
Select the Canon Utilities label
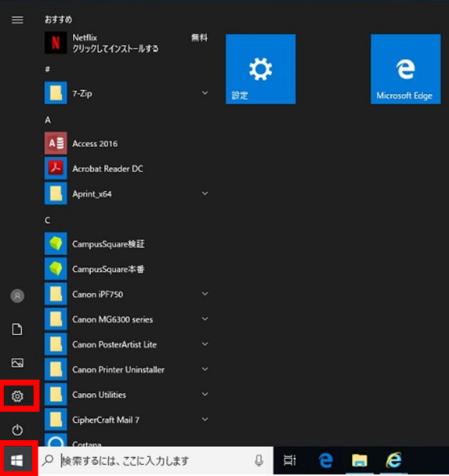(99, 395)
